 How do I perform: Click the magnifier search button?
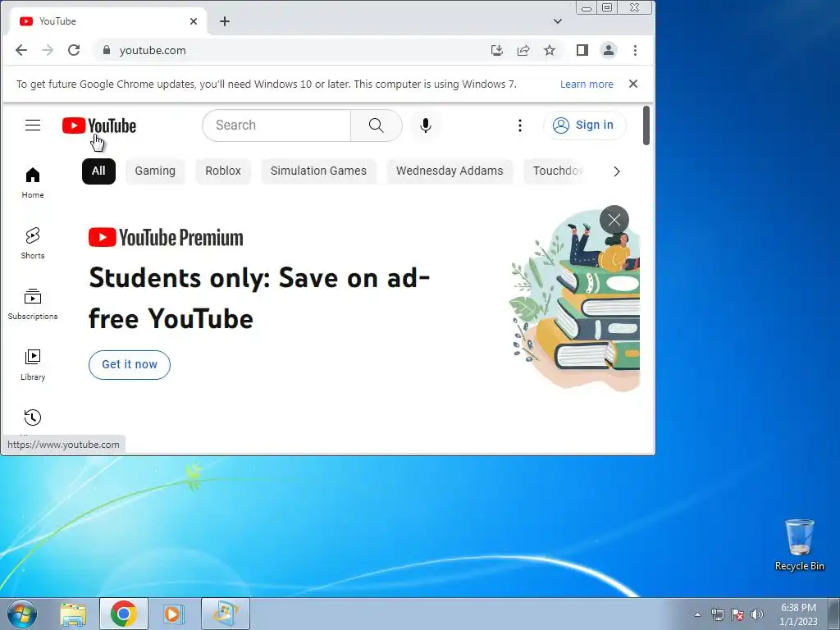pyautogui.click(x=376, y=126)
